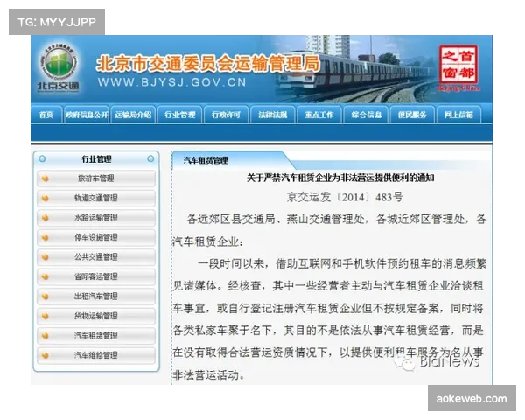Click the orange bullet beside 出租汽车管理

point(45,297)
